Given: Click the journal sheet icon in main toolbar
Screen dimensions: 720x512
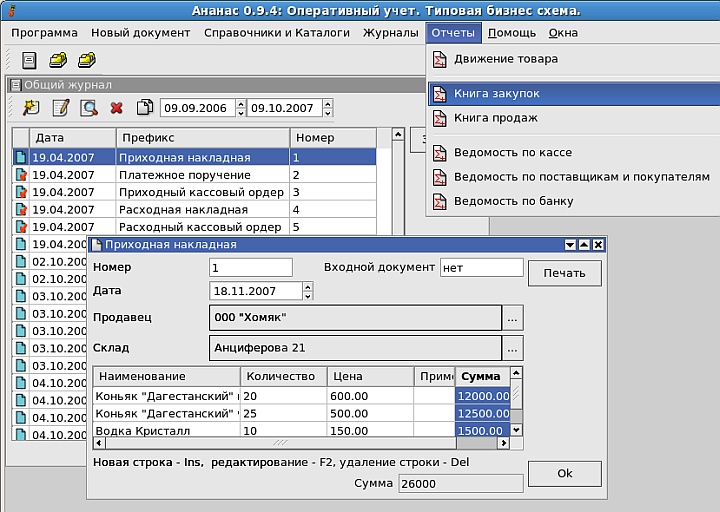Looking at the screenshot, I should [29, 60].
